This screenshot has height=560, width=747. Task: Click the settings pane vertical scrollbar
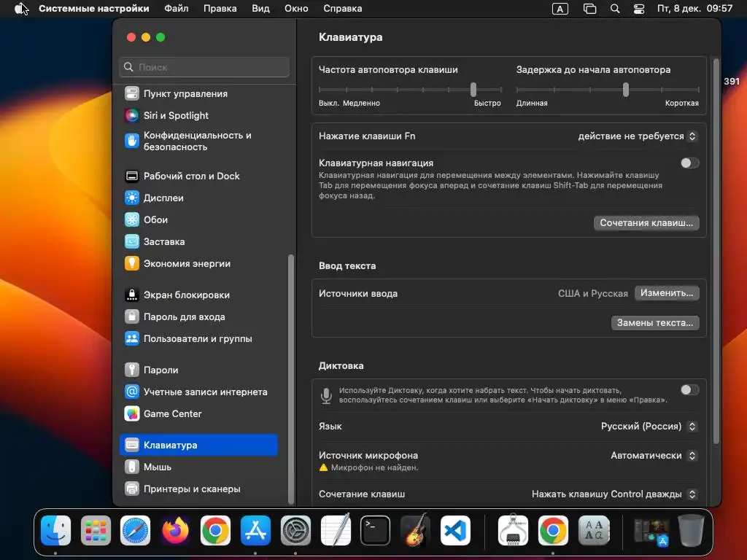pyautogui.click(x=716, y=251)
